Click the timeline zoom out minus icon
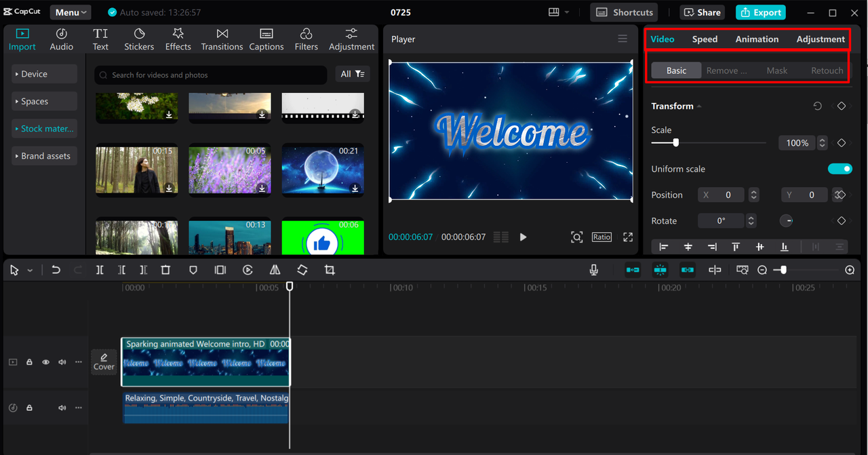 (x=762, y=270)
